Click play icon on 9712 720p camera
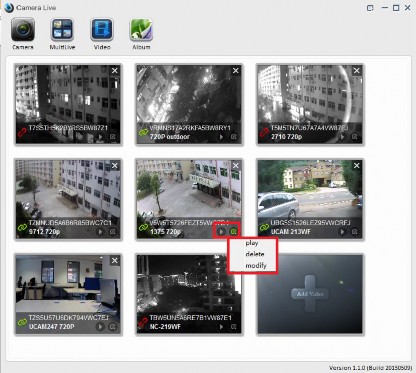 pos(100,232)
